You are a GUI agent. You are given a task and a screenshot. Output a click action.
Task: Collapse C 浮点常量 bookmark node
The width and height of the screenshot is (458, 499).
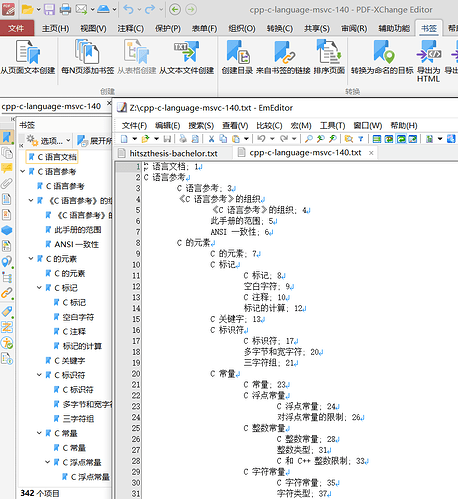coord(48,462)
